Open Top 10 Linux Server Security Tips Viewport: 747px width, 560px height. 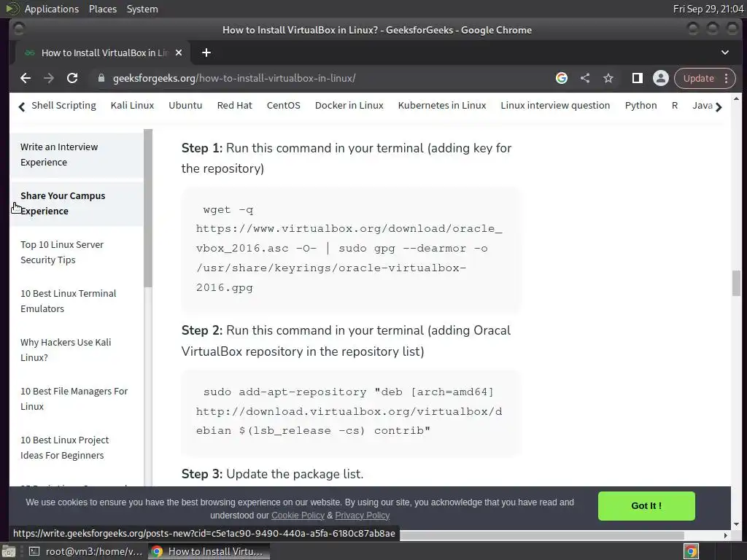tap(62, 252)
